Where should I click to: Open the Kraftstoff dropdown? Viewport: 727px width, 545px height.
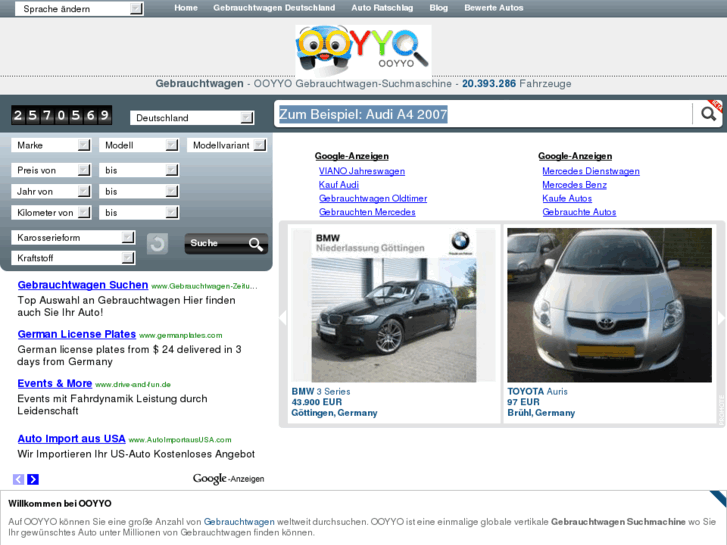pyautogui.click(x=73, y=258)
